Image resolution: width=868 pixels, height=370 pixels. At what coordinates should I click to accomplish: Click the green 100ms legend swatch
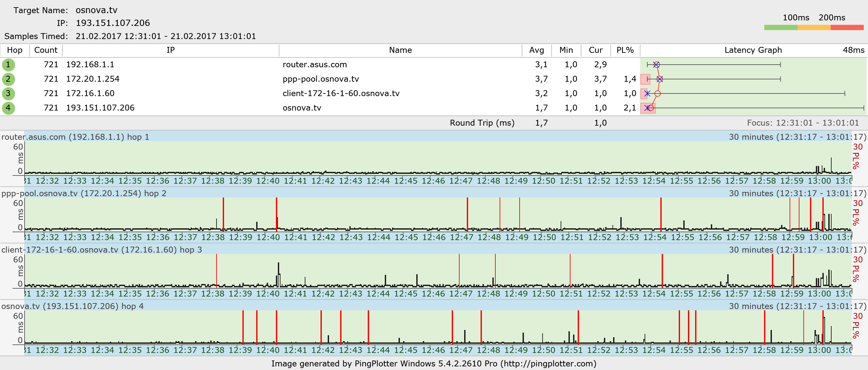pyautogui.click(x=780, y=28)
